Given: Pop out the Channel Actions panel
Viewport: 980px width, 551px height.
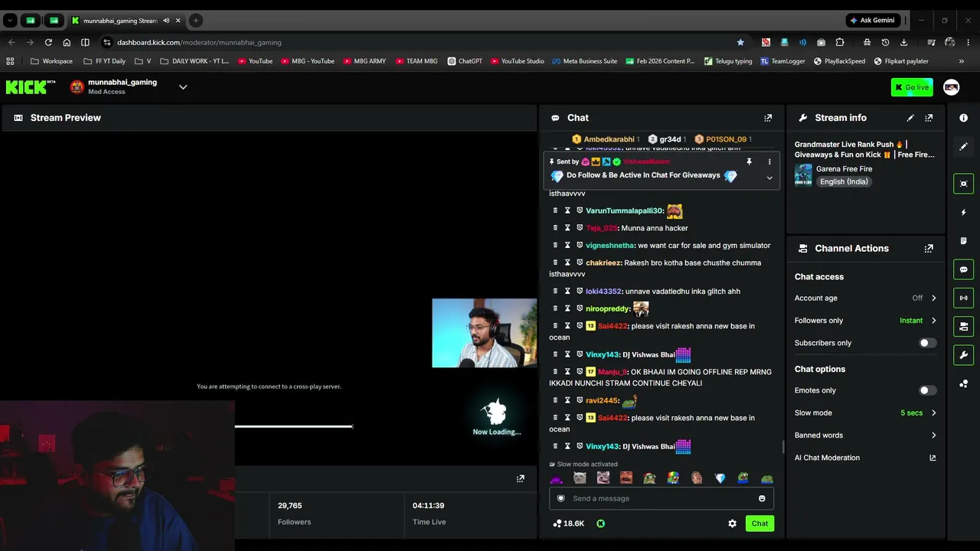Looking at the screenshot, I should coord(929,249).
